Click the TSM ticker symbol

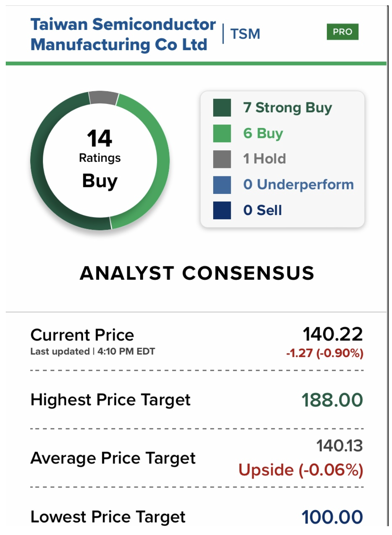pyautogui.click(x=245, y=34)
